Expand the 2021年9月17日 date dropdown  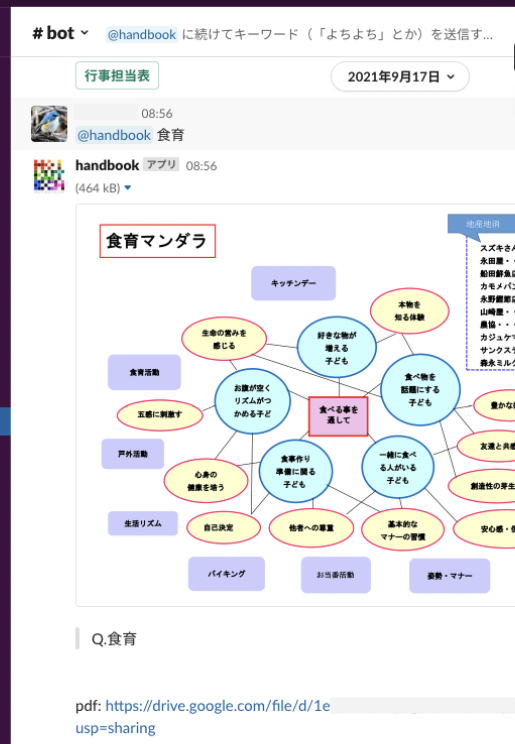[x=400, y=76]
